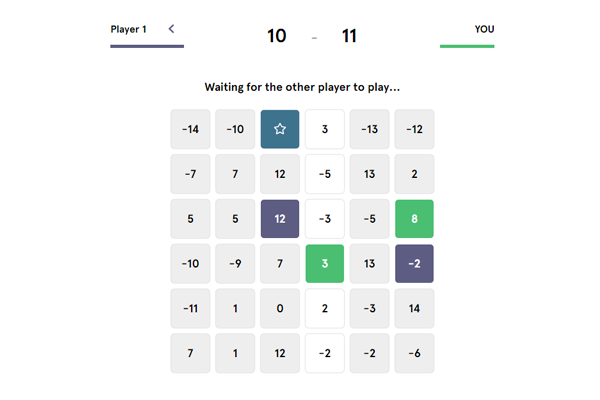Select the white -3 tile in the highlighted column
Viewport: 600px width, 400px height.
tap(324, 219)
